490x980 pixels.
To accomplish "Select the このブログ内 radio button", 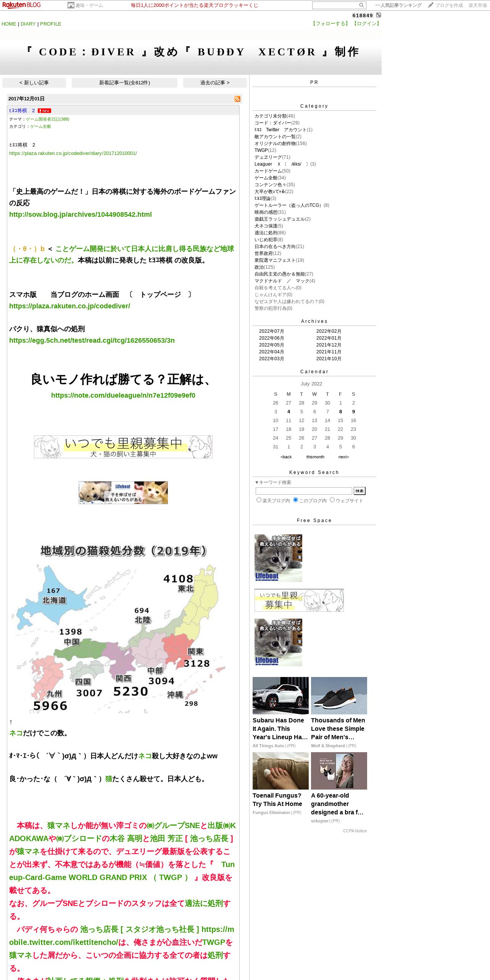I will tap(295, 500).
